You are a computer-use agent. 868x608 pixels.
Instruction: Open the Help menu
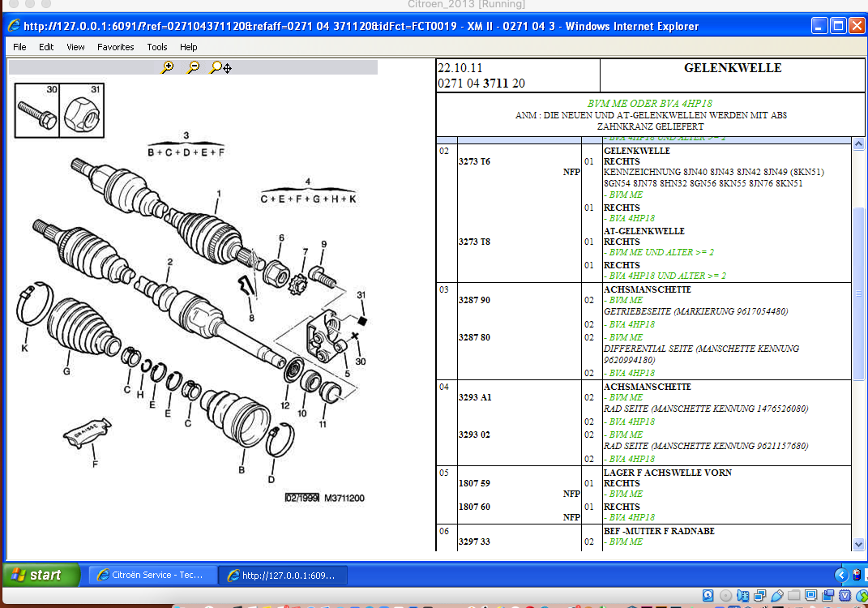coord(188,47)
